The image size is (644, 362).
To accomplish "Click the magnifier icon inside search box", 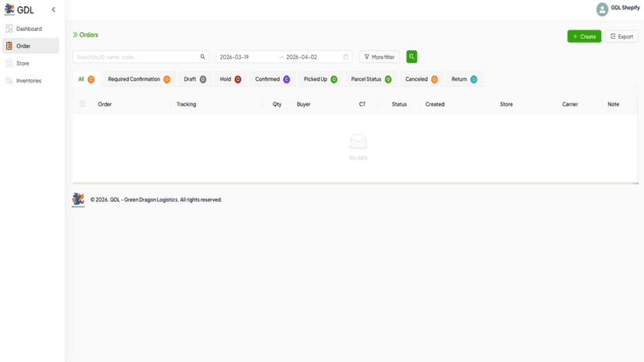I will [202, 57].
